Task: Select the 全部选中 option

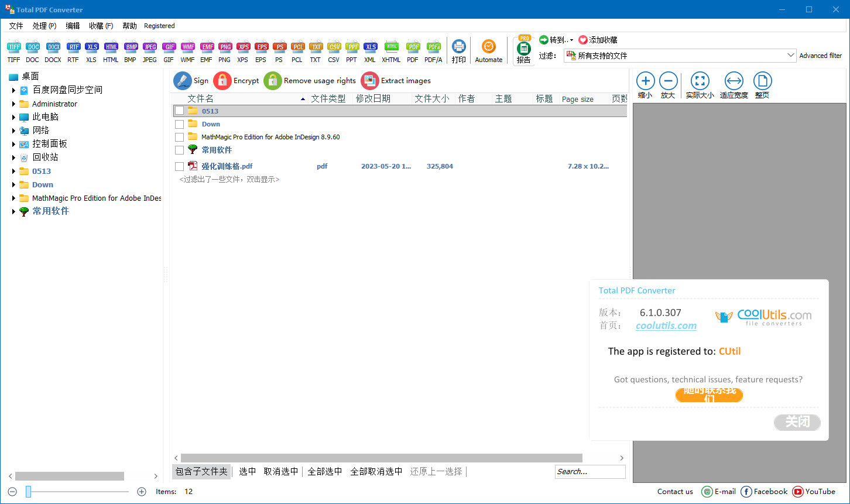Action: 325,471
